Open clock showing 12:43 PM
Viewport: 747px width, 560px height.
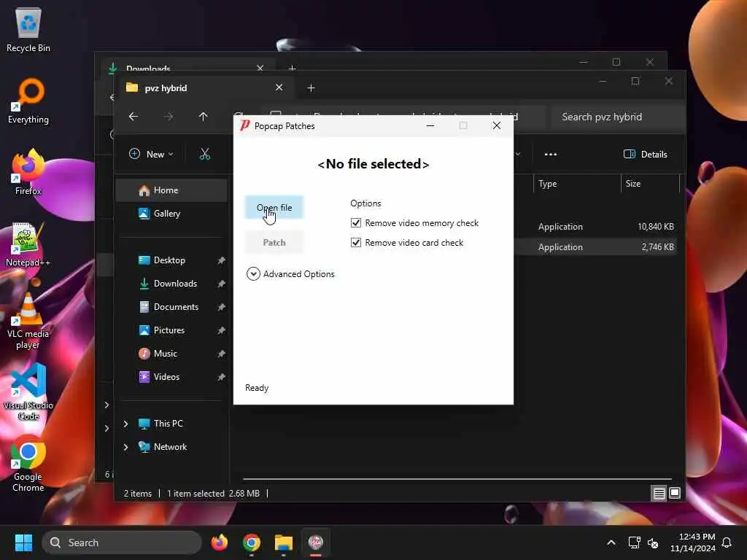point(693,542)
